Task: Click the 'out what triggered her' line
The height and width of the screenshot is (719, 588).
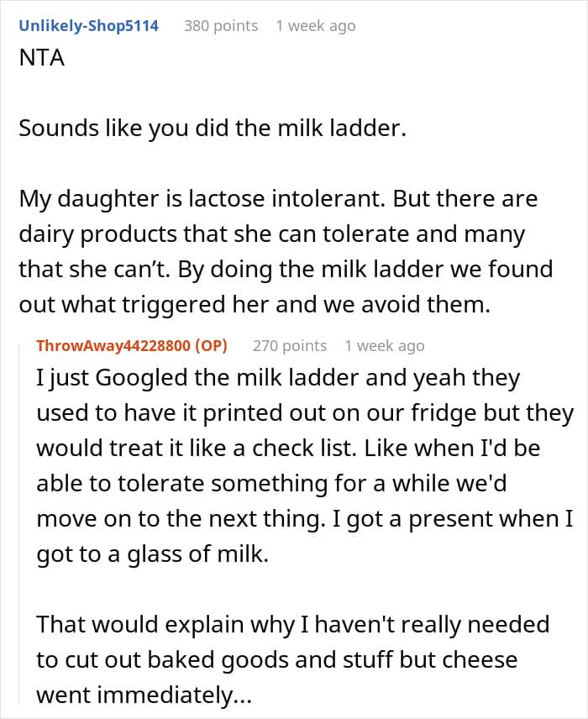Action: pos(255,304)
